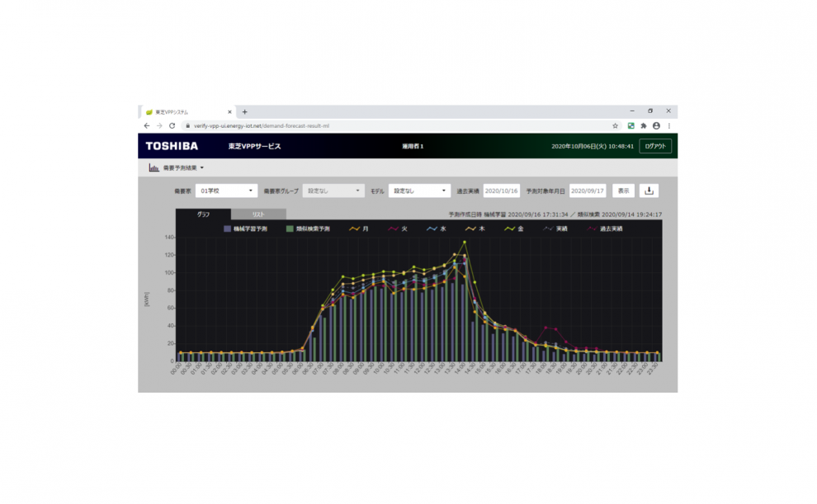
Task: Select the 東芝VPPシステム browser tab
Action: pos(187,112)
